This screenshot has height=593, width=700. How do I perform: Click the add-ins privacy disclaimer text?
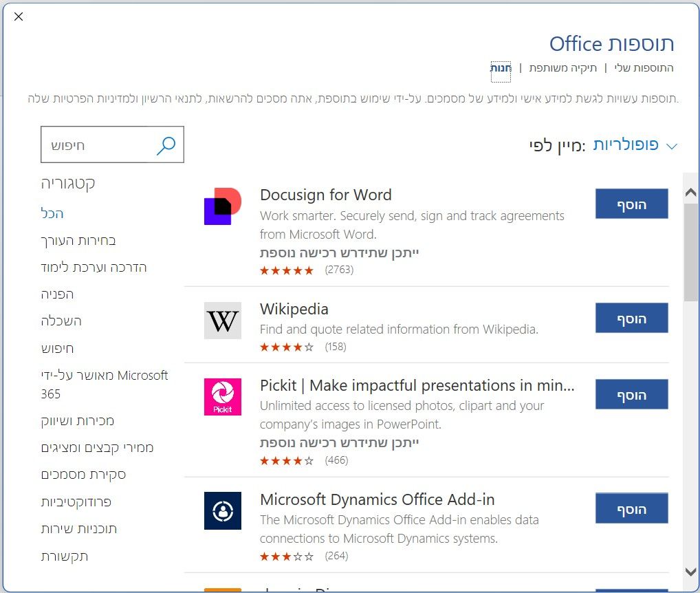[353, 98]
